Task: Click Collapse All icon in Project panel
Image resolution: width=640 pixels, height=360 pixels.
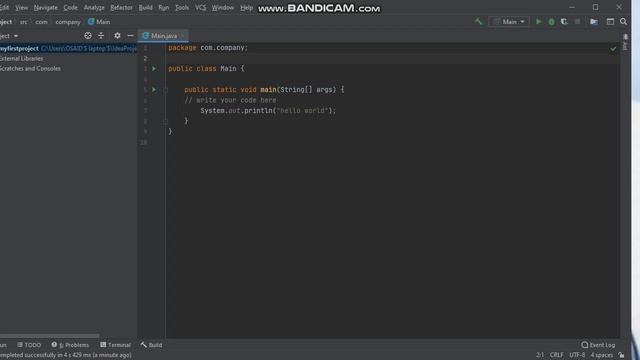Action: [101, 36]
